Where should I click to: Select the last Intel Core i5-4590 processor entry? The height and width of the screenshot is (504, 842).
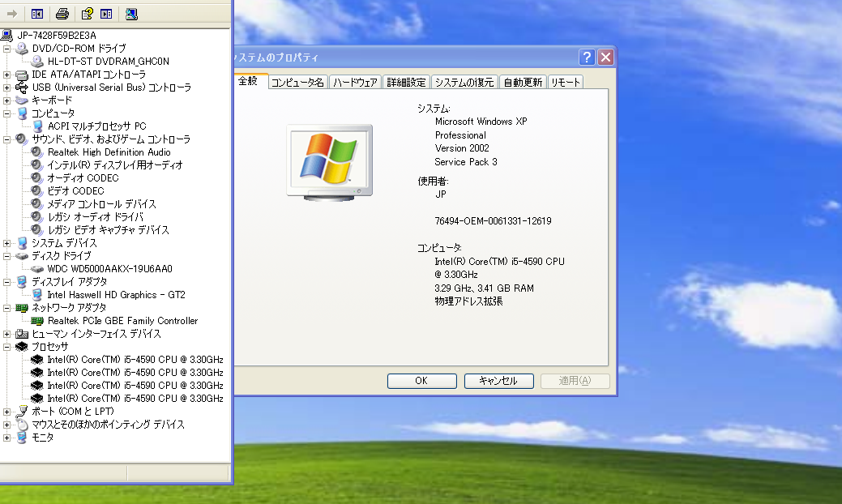click(135, 399)
